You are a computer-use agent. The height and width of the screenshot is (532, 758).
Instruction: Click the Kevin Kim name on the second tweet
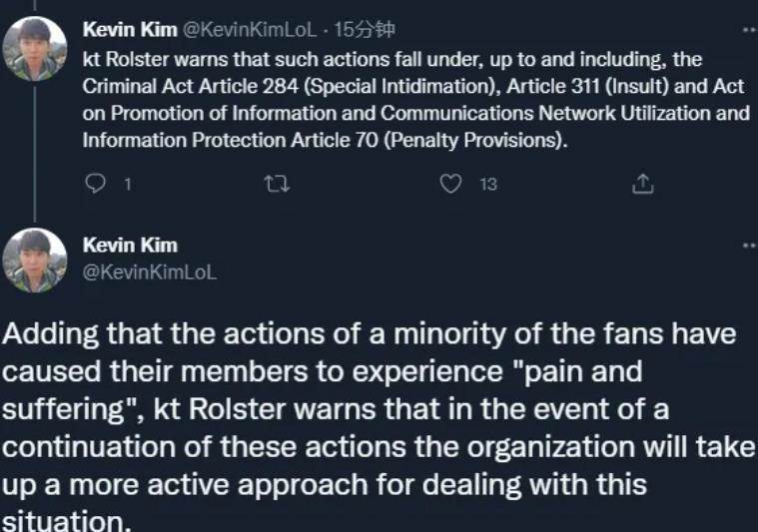click(130, 245)
